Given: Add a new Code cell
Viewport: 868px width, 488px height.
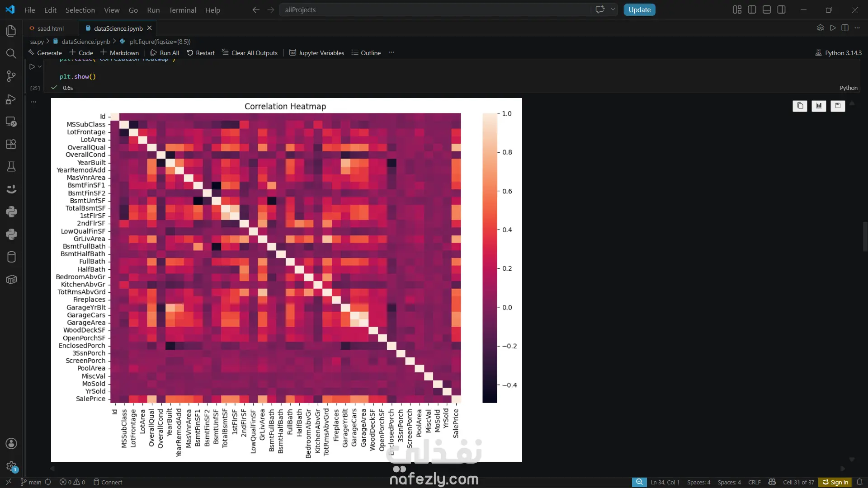Looking at the screenshot, I should click(81, 53).
